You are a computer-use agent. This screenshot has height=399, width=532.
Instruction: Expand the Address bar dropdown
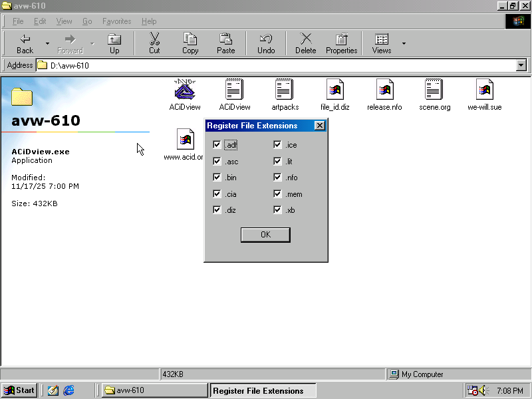pos(521,65)
